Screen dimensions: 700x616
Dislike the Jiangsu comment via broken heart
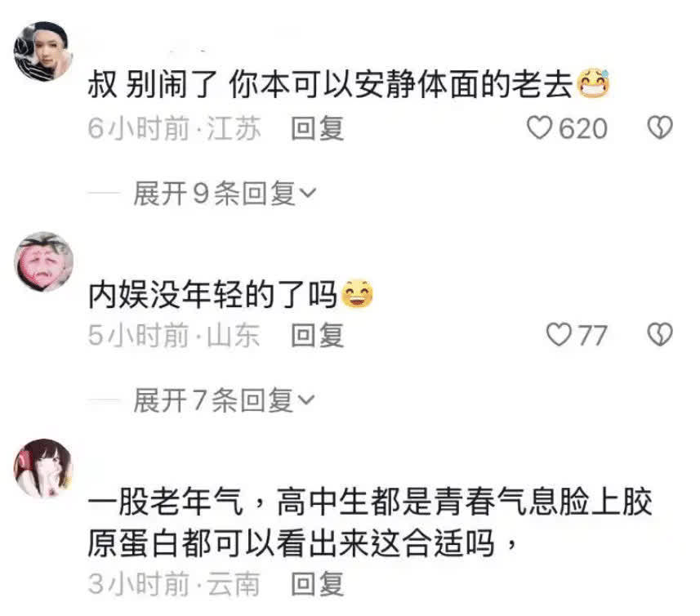click(660, 127)
